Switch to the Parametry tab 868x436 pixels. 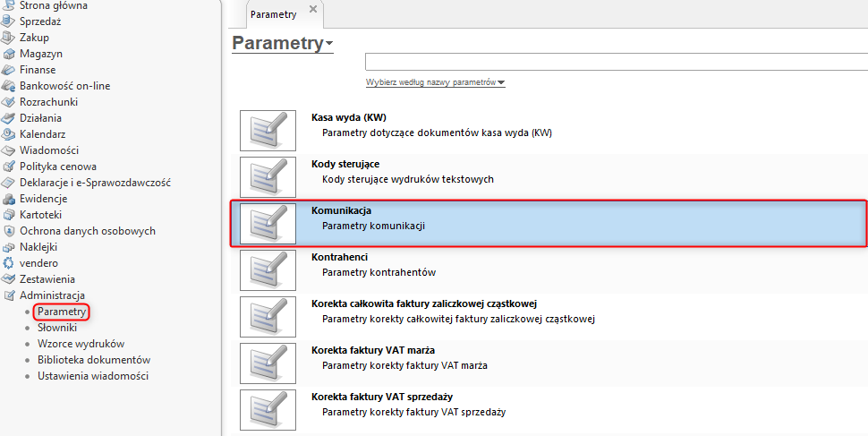[274, 14]
